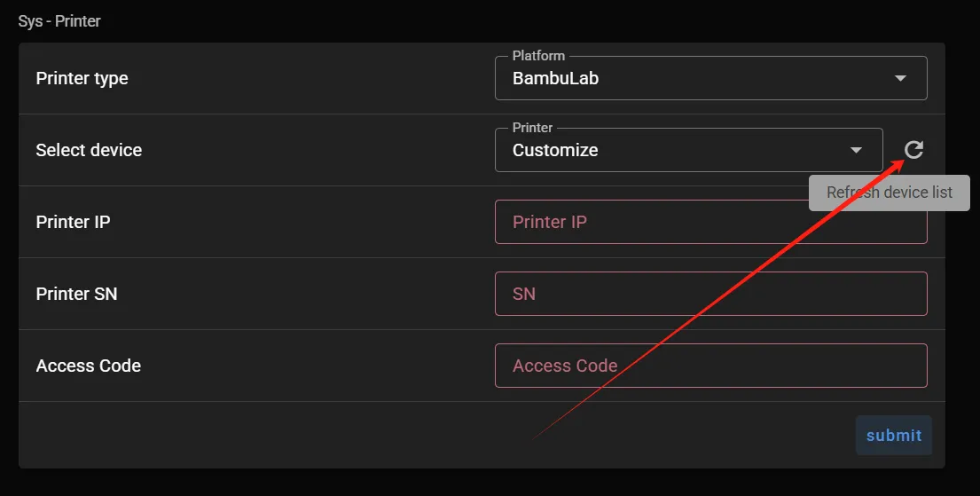
Task: Click the refresh device list icon
Action: (913, 150)
